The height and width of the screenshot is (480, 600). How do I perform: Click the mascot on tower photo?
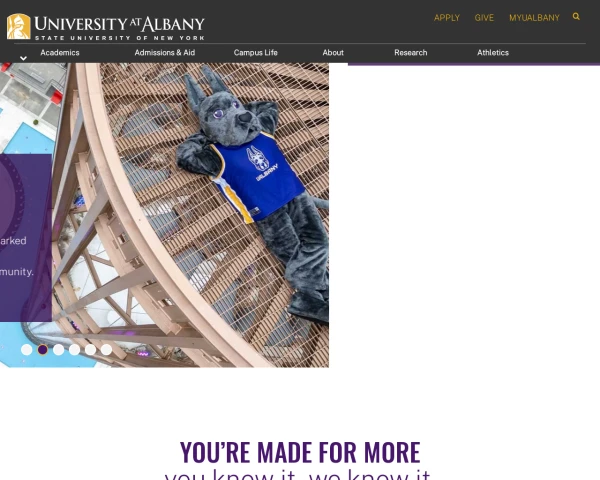pos(190,215)
